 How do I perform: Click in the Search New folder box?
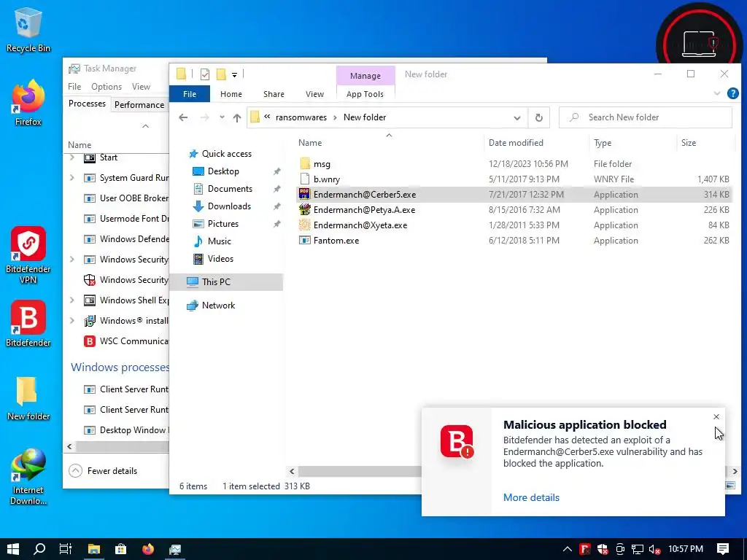click(646, 117)
